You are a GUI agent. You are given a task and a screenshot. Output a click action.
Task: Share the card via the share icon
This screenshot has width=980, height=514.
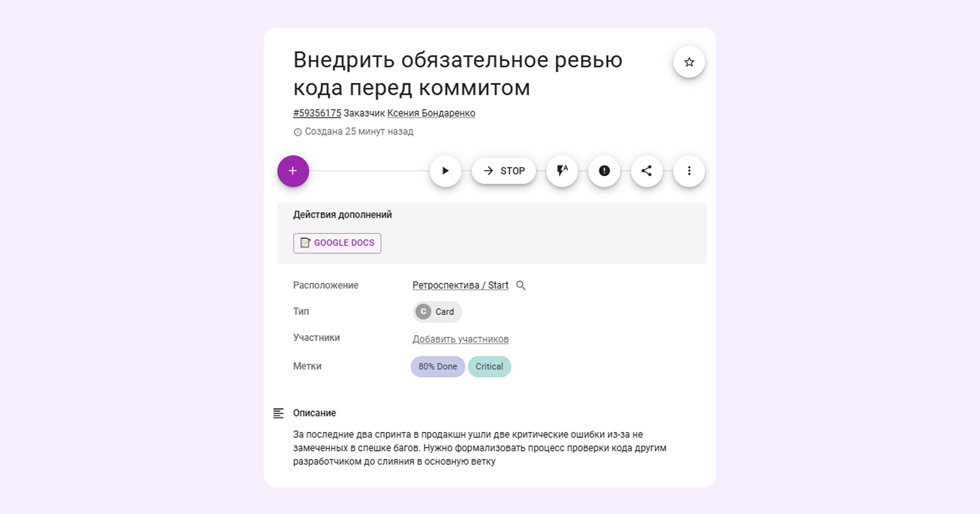click(x=647, y=171)
